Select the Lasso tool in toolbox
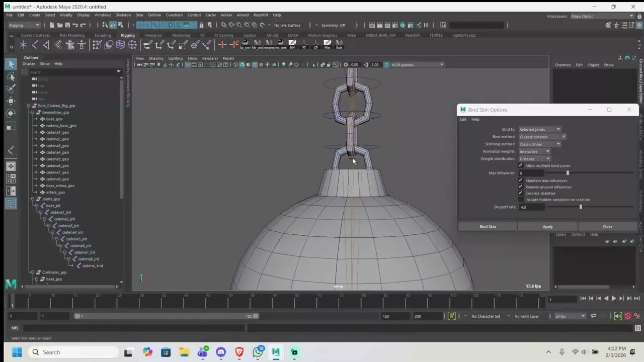 (11, 76)
